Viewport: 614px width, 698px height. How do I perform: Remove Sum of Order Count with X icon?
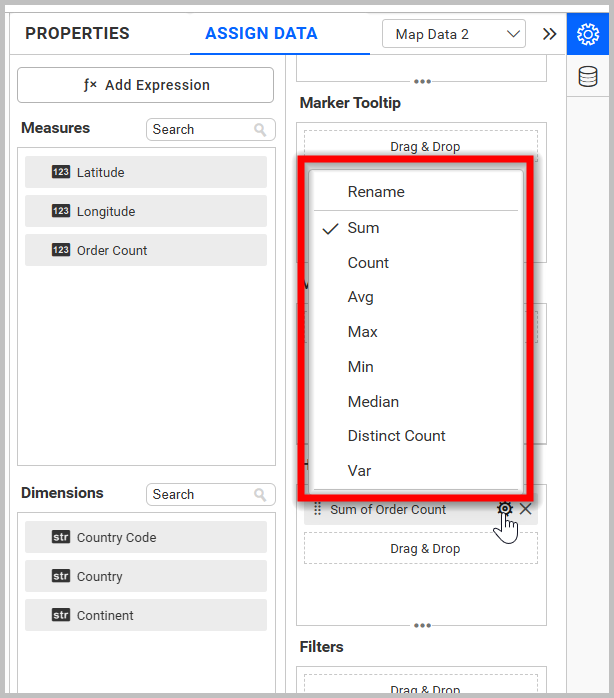pyautogui.click(x=526, y=509)
